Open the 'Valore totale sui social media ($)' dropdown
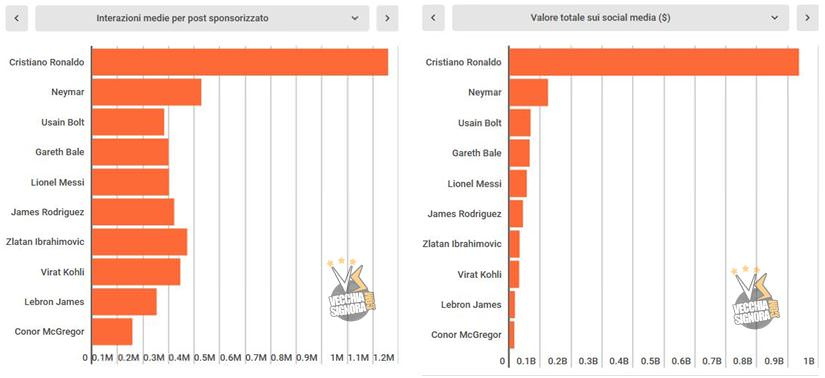 pos(620,18)
